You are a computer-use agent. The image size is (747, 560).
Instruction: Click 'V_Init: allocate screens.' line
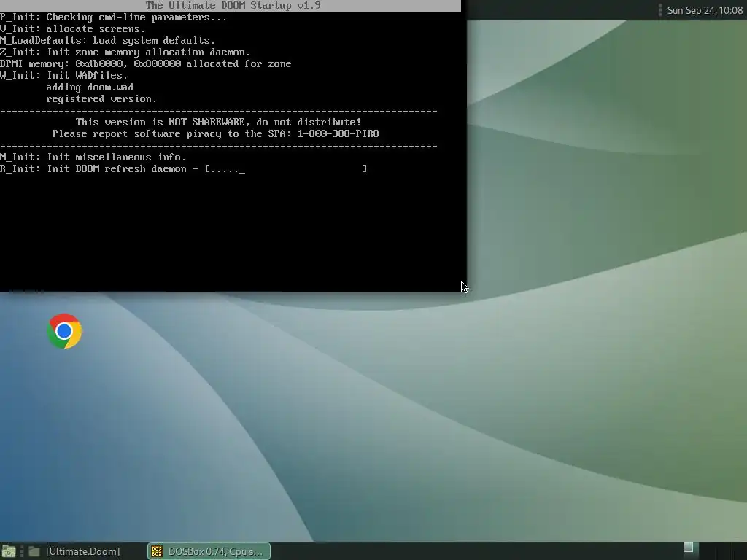72,28
